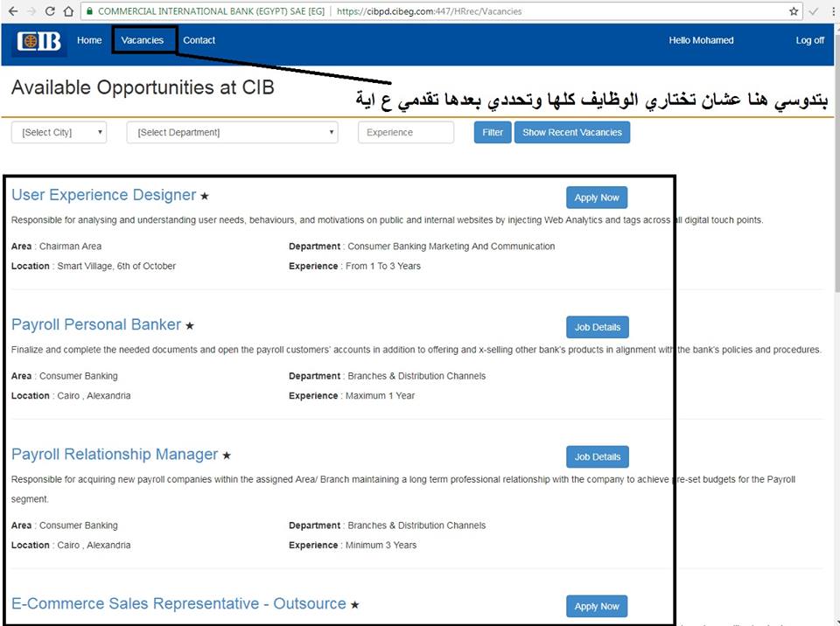The image size is (840, 626).
Task: Click the Experience input field
Action: tap(405, 132)
